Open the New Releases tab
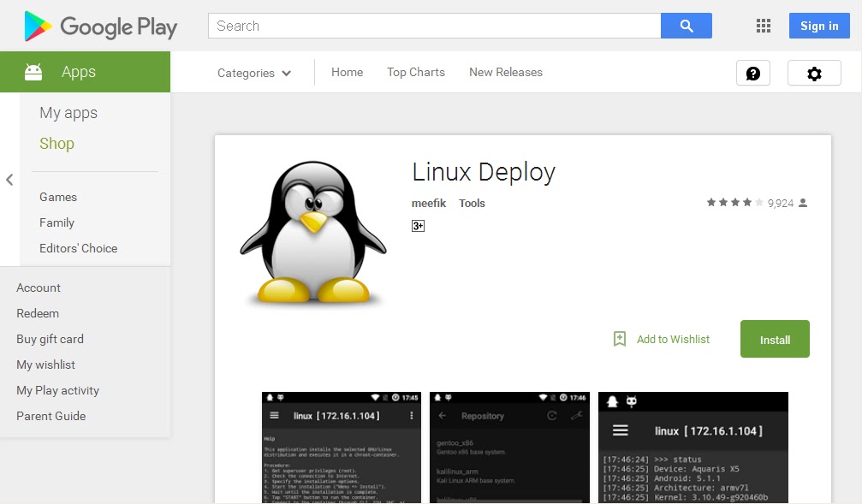 [506, 72]
